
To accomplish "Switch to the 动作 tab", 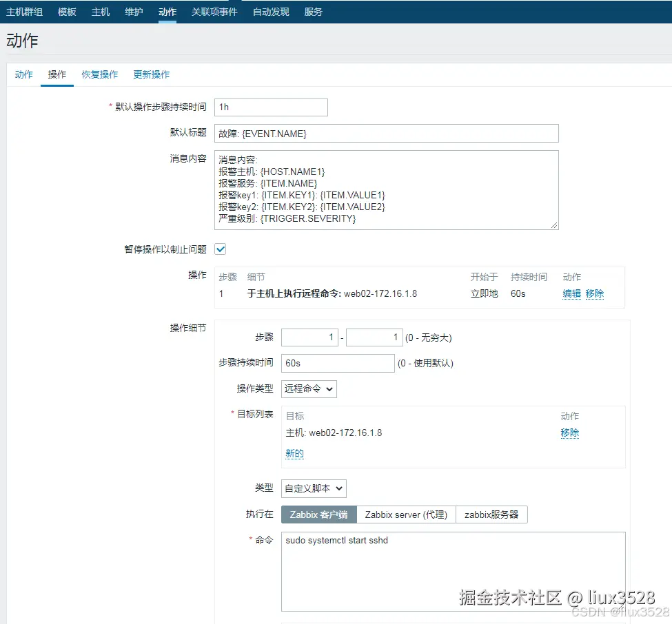I will coord(24,74).
